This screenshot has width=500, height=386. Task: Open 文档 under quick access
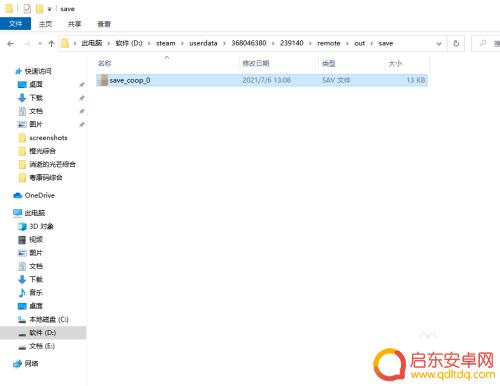click(36, 111)
